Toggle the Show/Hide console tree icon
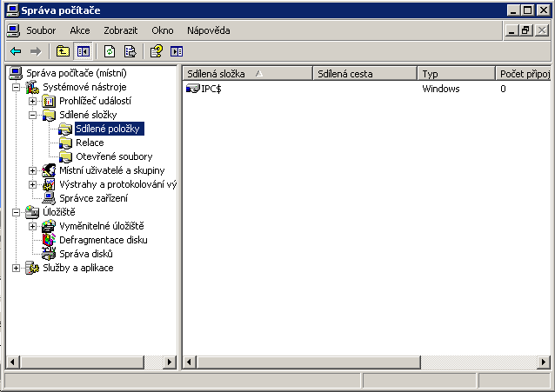 pyautogui.click(x=84, y=51)
